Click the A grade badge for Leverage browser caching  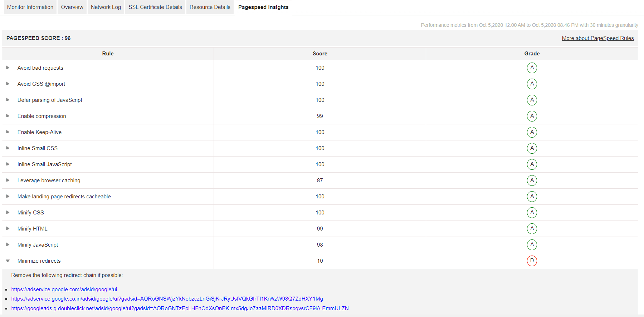click(532, 180)
